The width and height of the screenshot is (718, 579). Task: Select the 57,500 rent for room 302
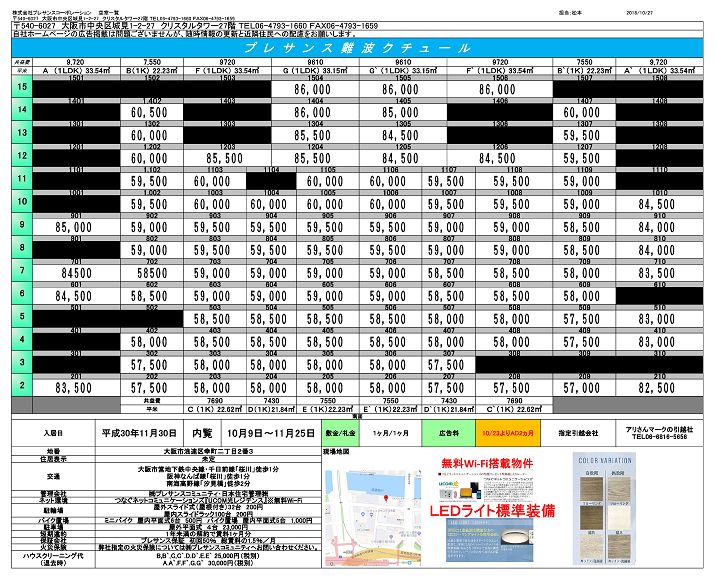tap(149, 365)
